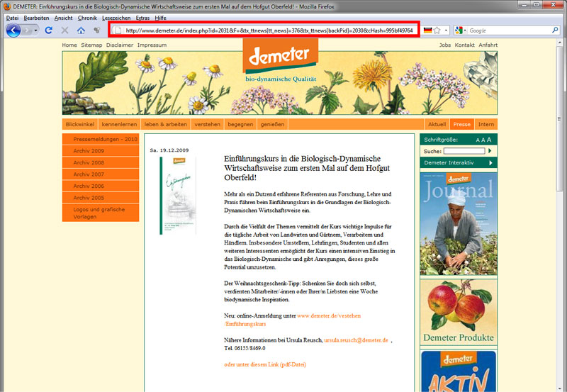Click the address bar URL field
The image size is (567, 392).
[269, 30]
